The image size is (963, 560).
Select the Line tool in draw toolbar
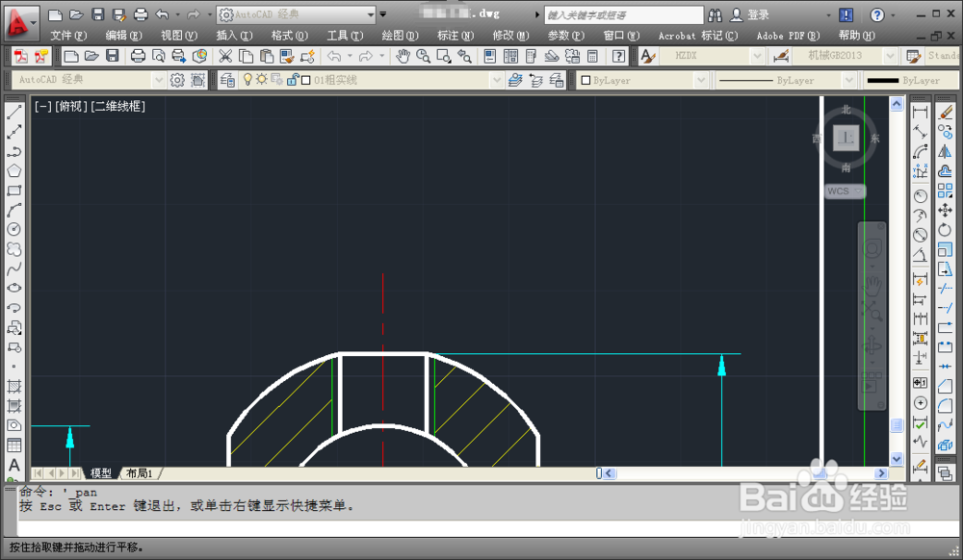click(14, 112)
